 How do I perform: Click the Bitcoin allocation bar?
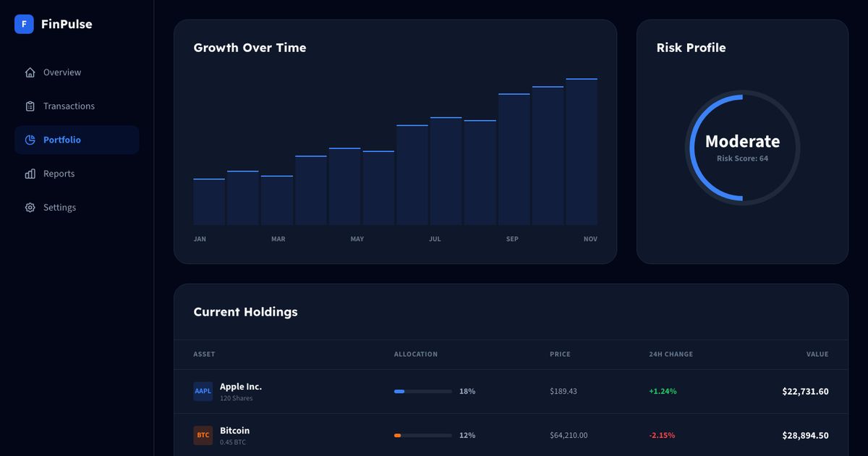tap(423, 436)
